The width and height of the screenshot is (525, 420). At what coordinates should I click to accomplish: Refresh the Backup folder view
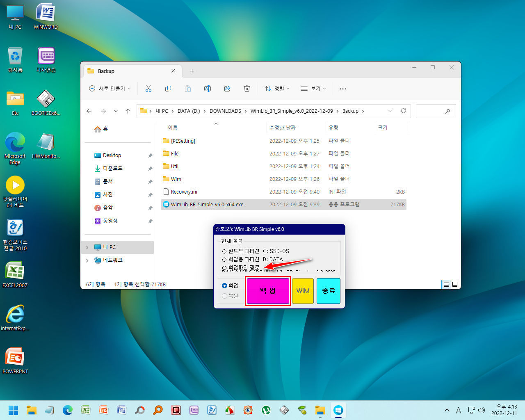pos(404,111)
